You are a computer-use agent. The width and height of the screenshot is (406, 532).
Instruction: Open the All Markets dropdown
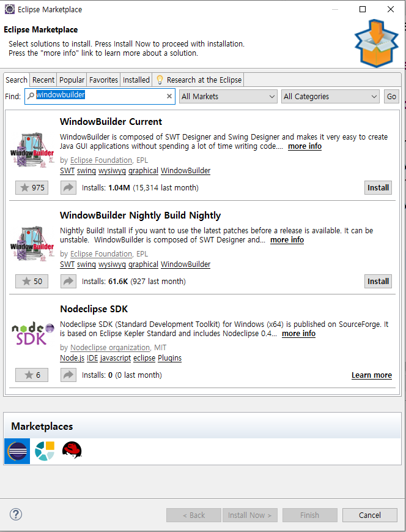click(x=228, y=96)
